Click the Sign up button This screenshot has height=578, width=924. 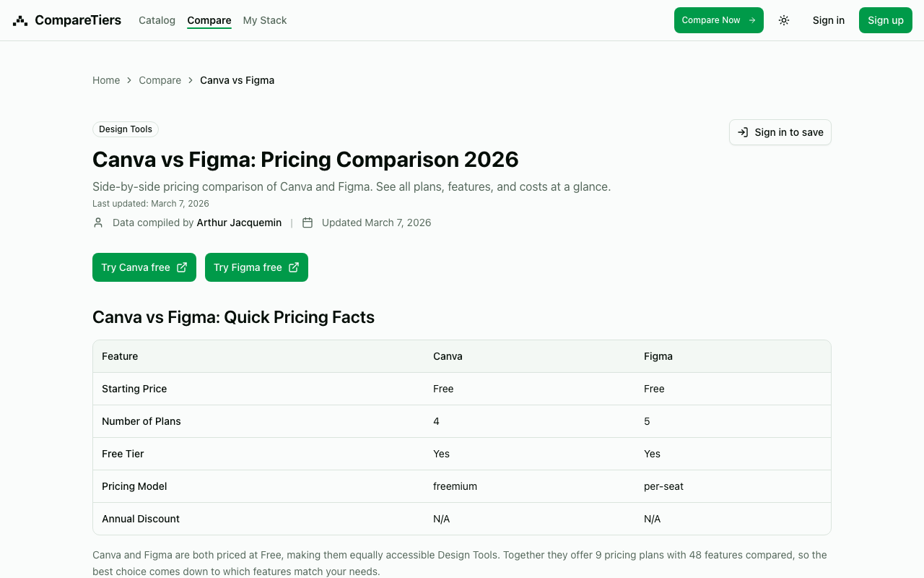(x=886, y=20)
